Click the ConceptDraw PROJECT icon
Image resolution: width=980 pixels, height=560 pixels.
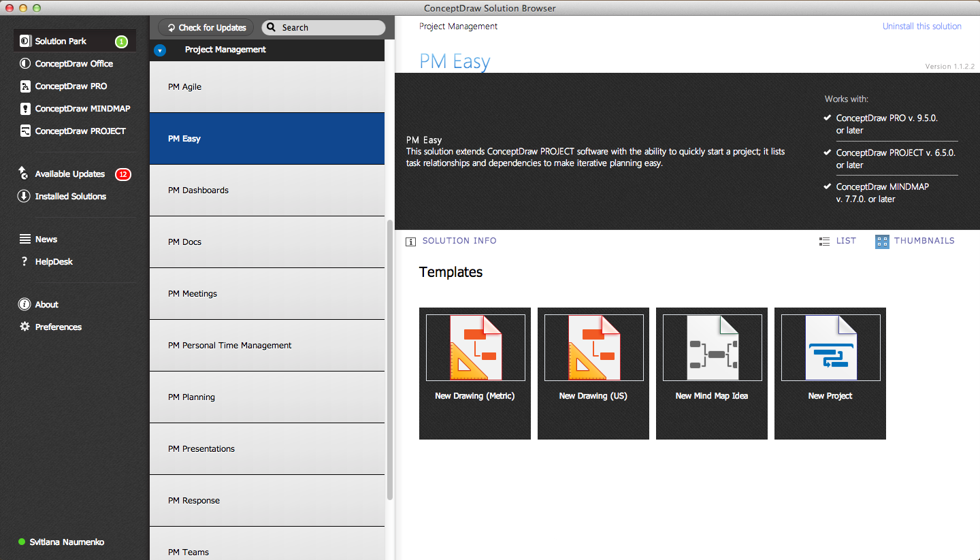25,131
